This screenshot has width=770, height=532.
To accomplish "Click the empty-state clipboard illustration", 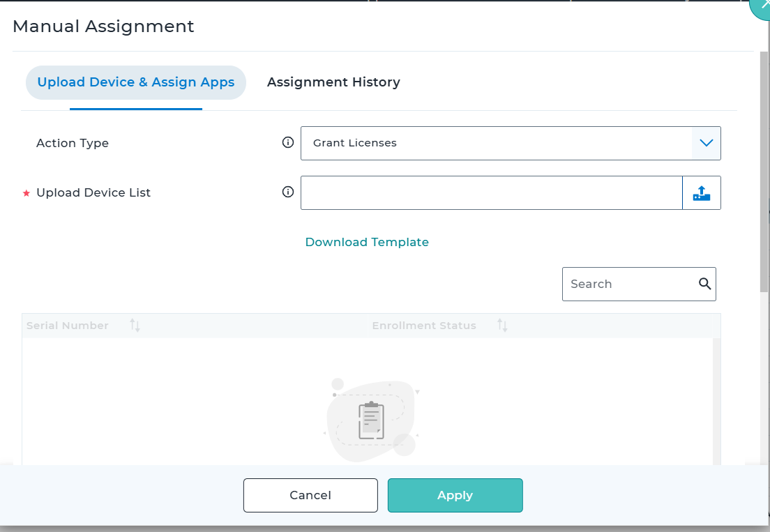I will point(371,420).
